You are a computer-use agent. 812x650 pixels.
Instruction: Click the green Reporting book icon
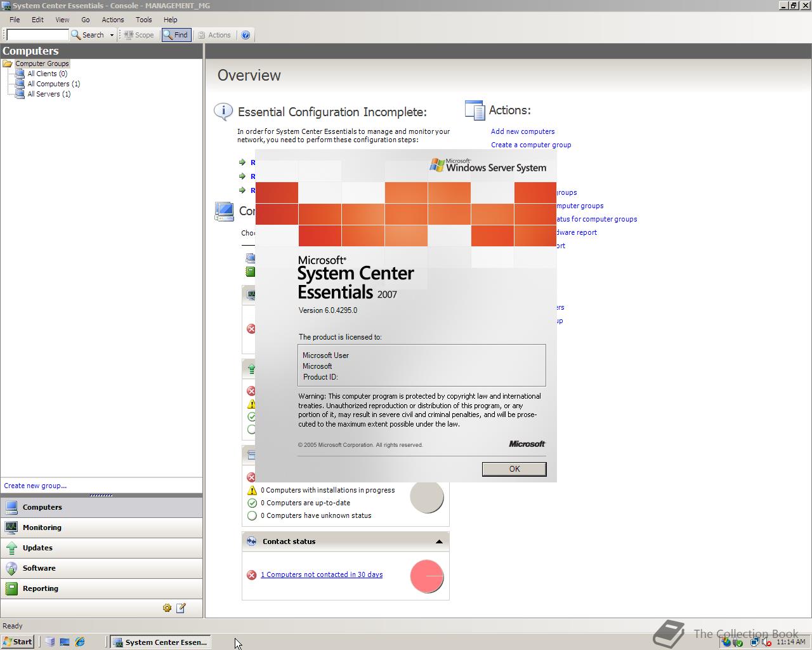click(x=11, y=588)
